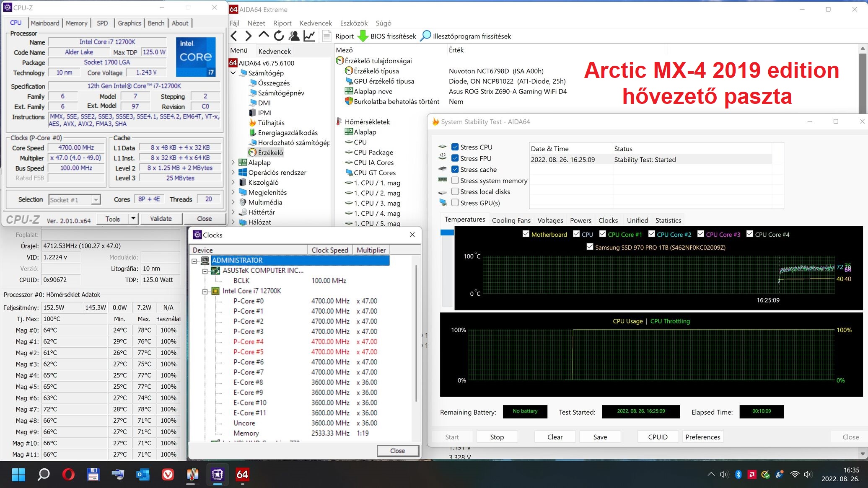Switch to CPU-Z Mainboard tab
This screenshot has width=868, height=488.
[45, 23]
